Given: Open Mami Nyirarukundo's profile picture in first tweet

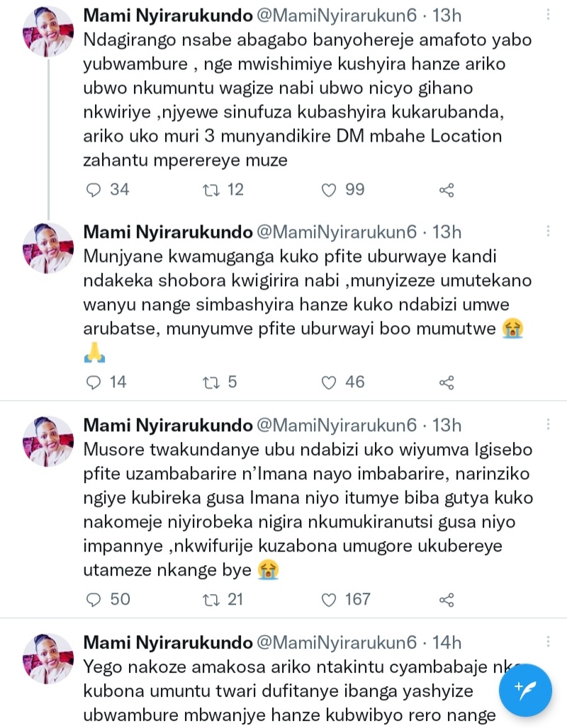Looking at the screenshot, I should coord(48,32).
